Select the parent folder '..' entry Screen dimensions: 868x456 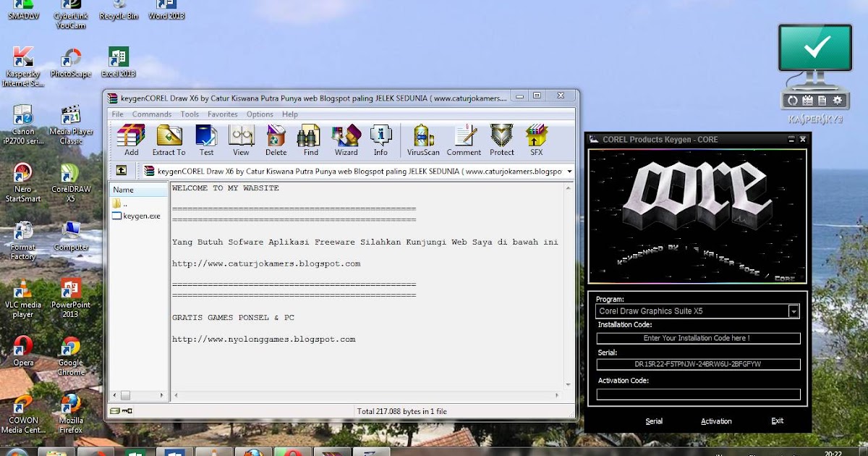click(x=119, y=204)
